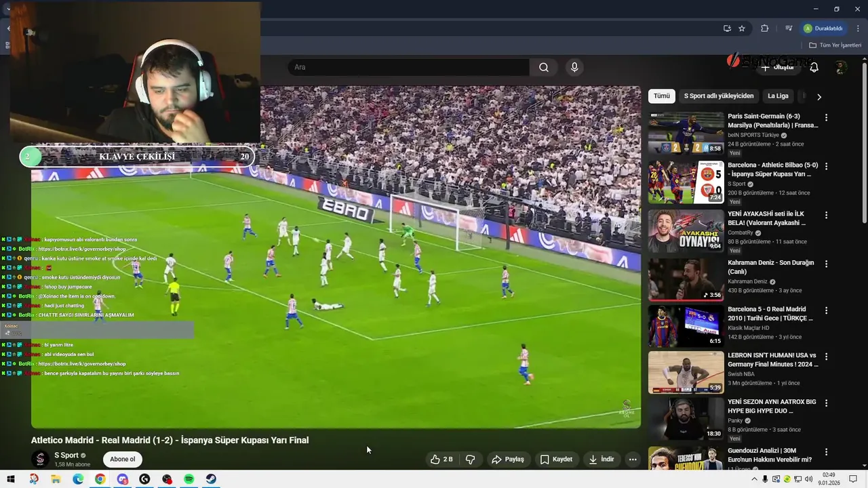Open Chrome media controls icon
Viewport: 868px width, 488px height.
click(789, 28)
